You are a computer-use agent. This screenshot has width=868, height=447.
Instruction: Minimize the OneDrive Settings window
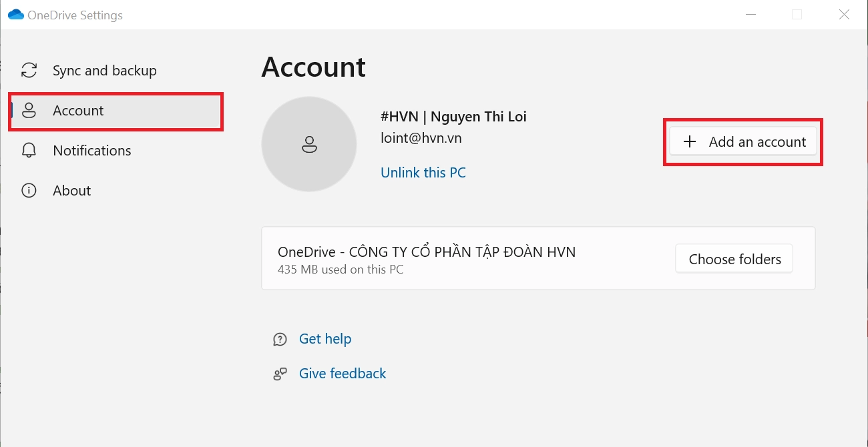pos(749,15)
